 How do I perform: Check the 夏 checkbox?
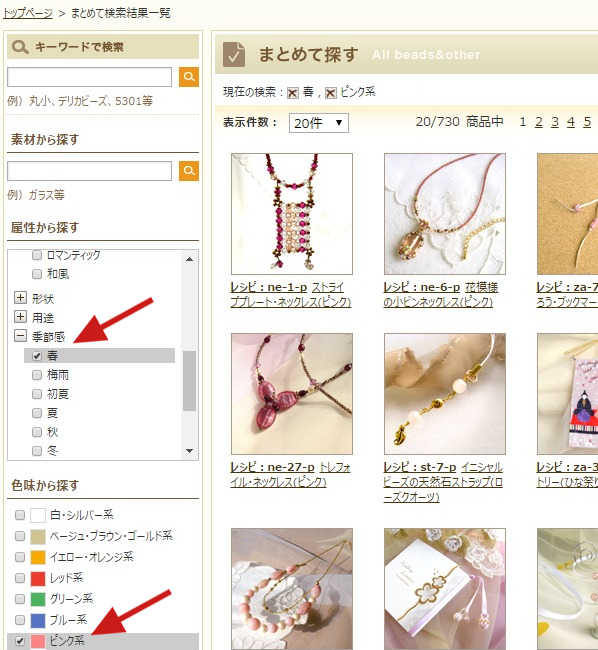click(37, 413)
